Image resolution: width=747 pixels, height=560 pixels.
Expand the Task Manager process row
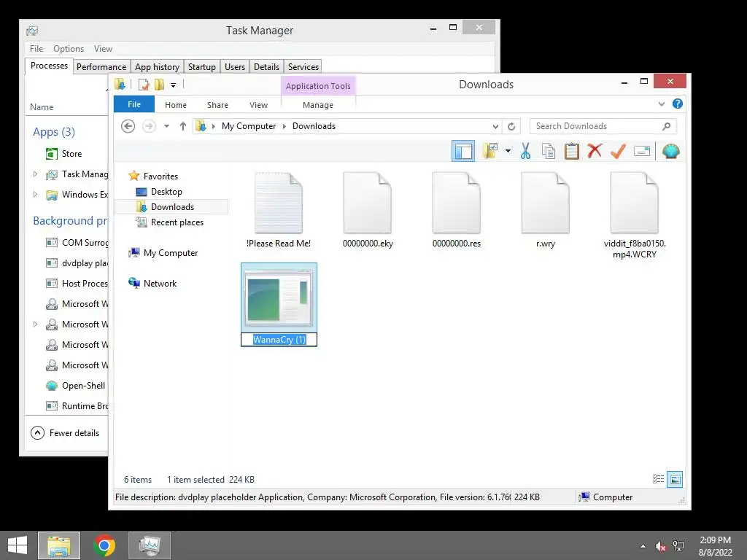[35, 174]
